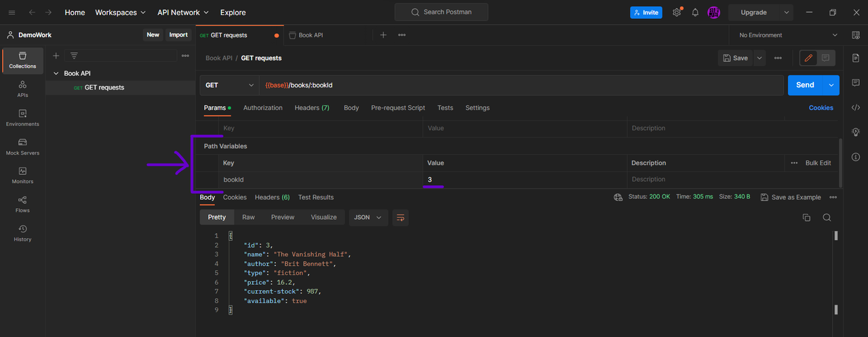This screenshot has height=337, width=868.
Task: Open the Tests tab
Action: [x=446, y=108]
